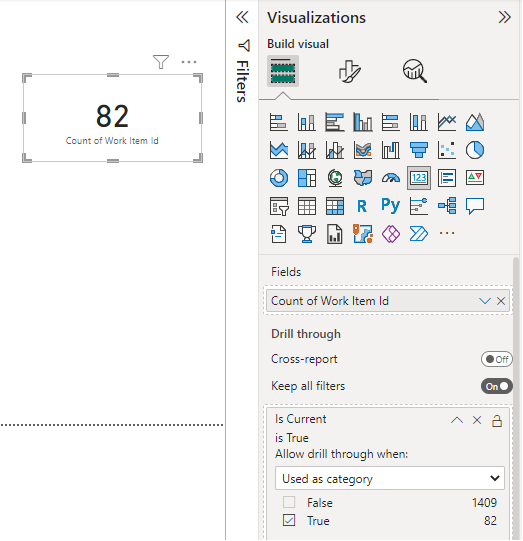Image resolution: width=523 pixels, height=541 pixels.
Task: Collapse the Is Current filter card
Action: pyautogui.click(x=457, y=420)
